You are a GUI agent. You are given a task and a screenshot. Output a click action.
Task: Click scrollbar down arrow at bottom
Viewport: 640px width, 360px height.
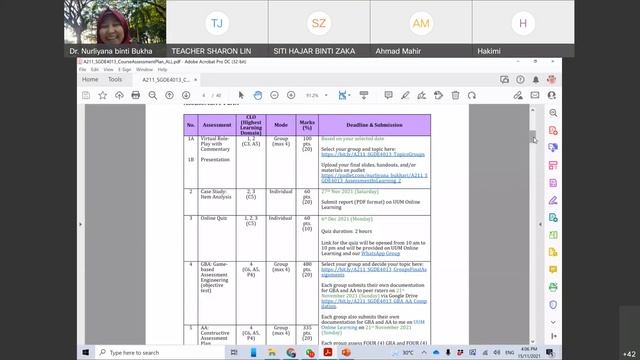pyautogui.click(x=533, y=342)
